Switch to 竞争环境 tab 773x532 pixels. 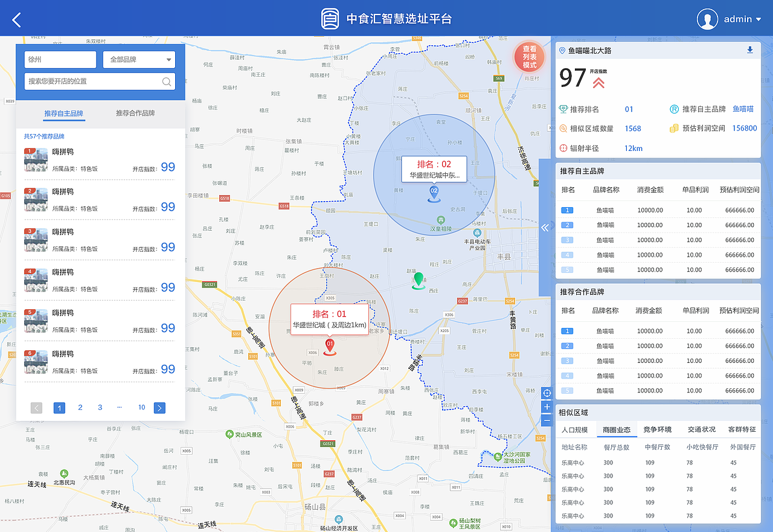click(657, 430)
